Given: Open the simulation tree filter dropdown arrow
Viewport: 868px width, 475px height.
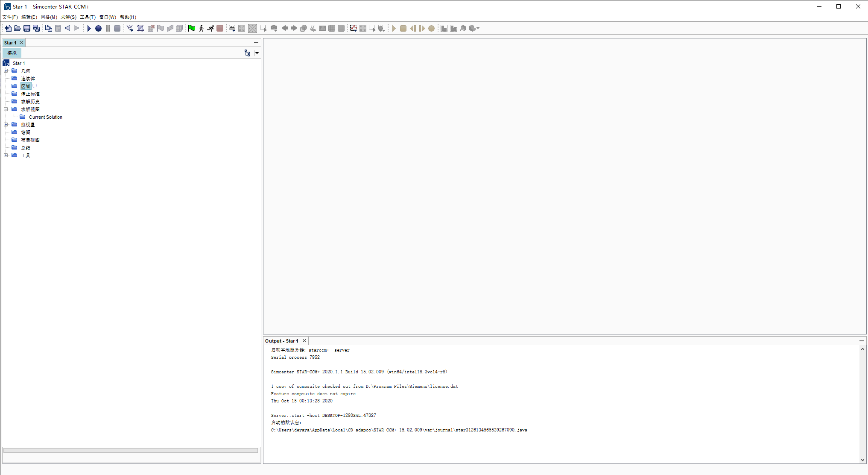Looking at the screenshot, I should tap(257, 53).
